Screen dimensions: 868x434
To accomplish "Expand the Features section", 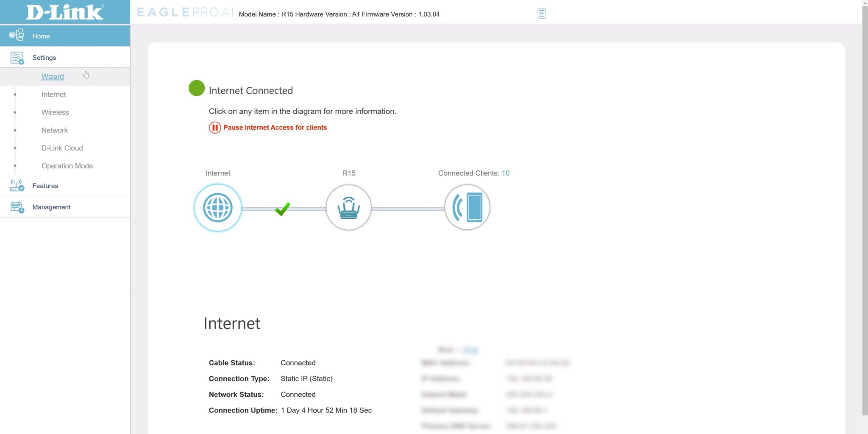I will click(x=45, y=186).
